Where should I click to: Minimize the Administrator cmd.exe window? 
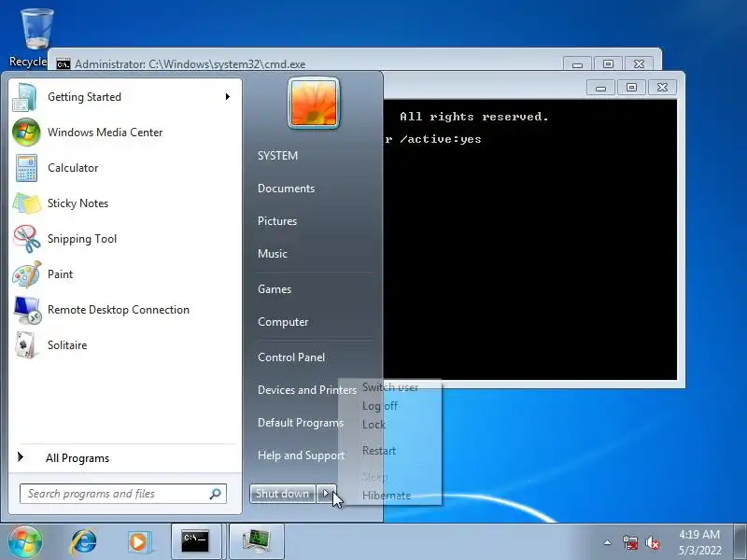pyautogui.click(x=577, y=64)
